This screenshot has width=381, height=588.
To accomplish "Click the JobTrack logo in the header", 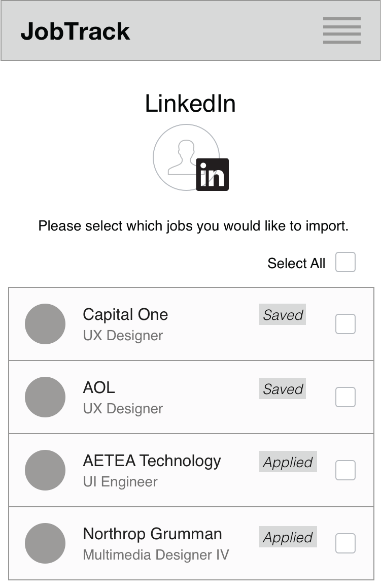I will click(75, 30).
